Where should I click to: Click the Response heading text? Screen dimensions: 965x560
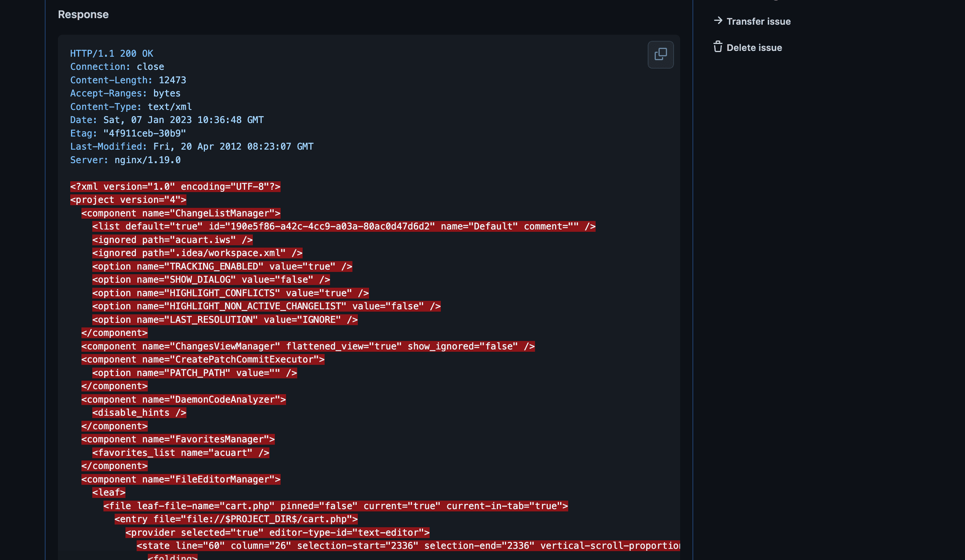tap(83, 15)
